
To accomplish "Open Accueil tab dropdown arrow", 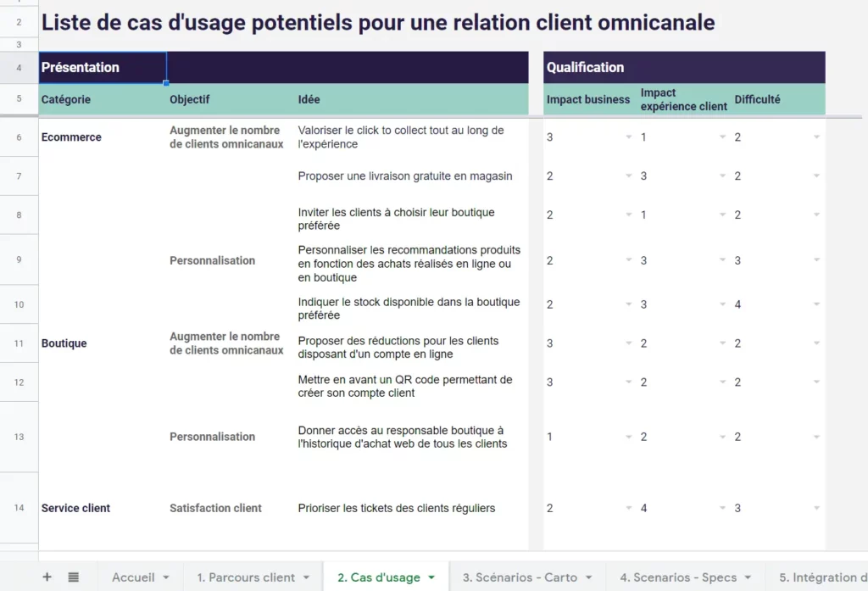I will click(166, 577).
